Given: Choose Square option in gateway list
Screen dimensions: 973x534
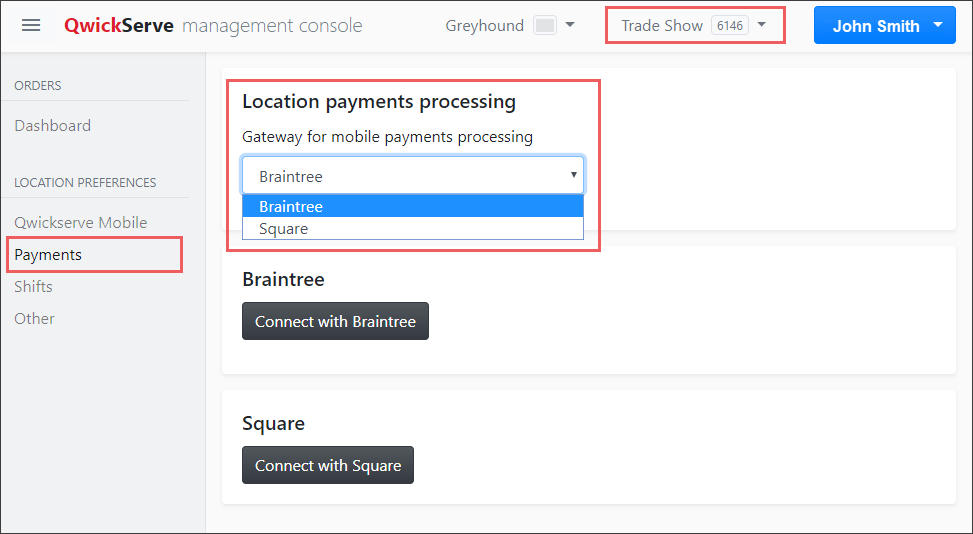Looking at the screenshot, I should pos(413,228).
